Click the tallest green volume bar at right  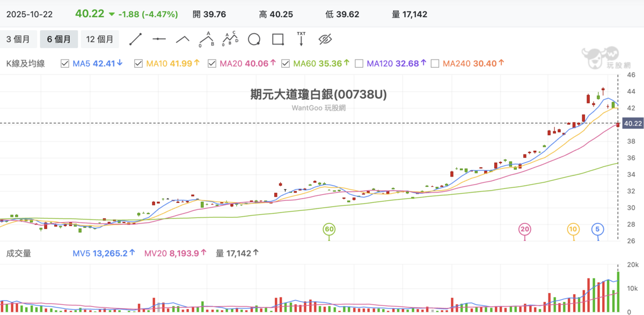618,292
